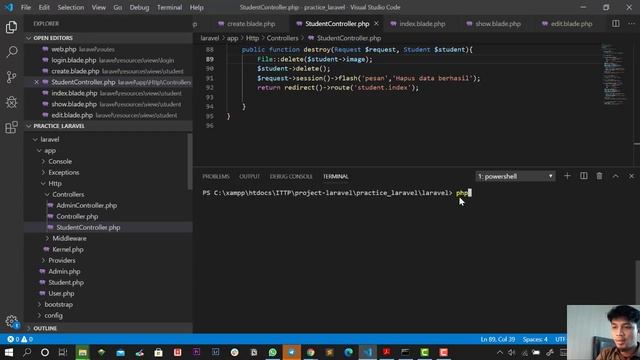Open the Extensions view in activity bar

[x=11, y=127]
